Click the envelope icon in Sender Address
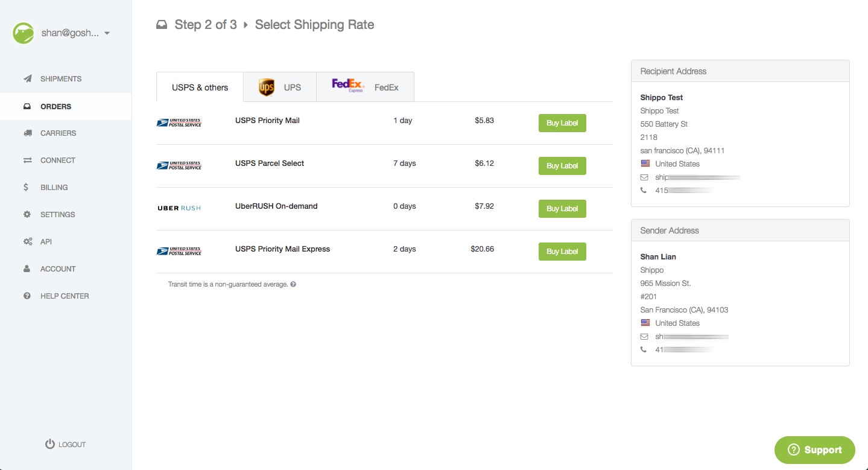868x470 pixels. (644, 337)
